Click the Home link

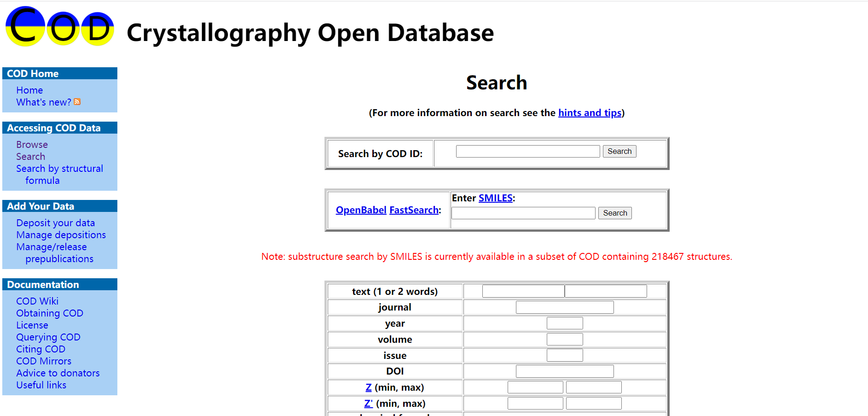coord(29,90)
